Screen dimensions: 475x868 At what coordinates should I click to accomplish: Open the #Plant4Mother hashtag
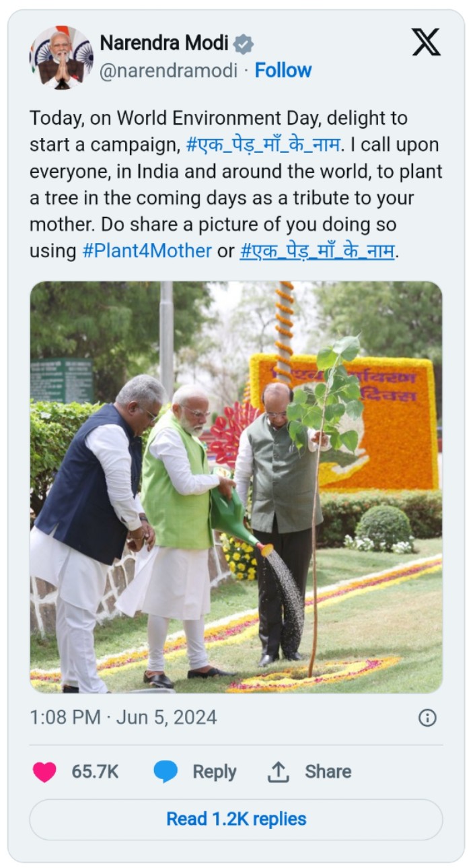pyautogui.click(x=147, y=251)
